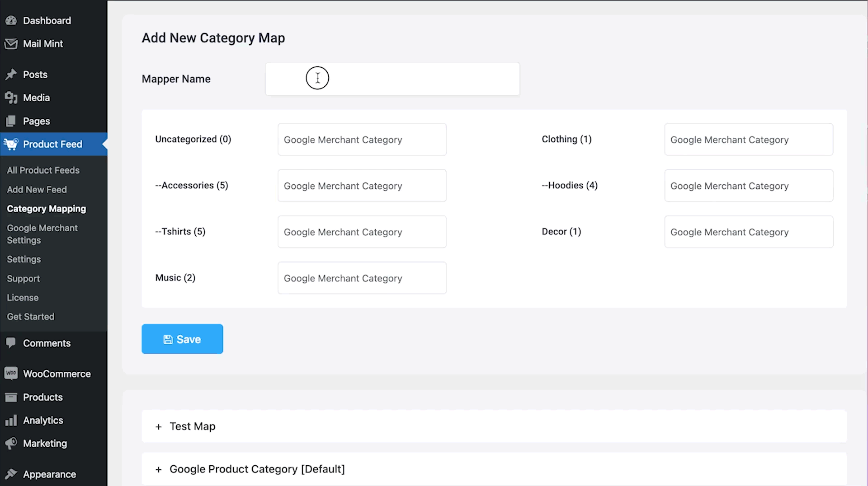The width and height of the screenshot is (868, 486).
Task: Click the 'Clothing (1)' category label
Action: coord(566,139)
